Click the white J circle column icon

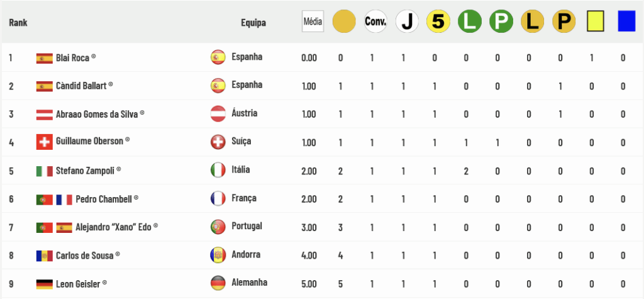407,21
